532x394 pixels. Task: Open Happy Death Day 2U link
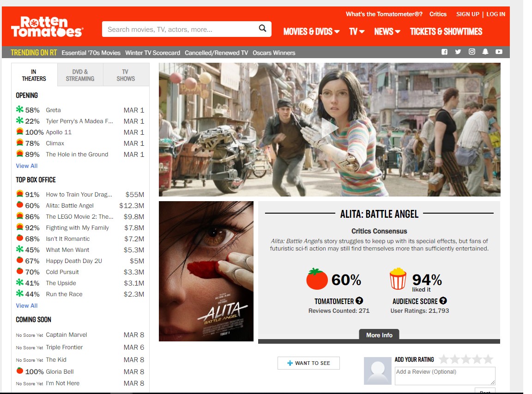pos(74,261)
